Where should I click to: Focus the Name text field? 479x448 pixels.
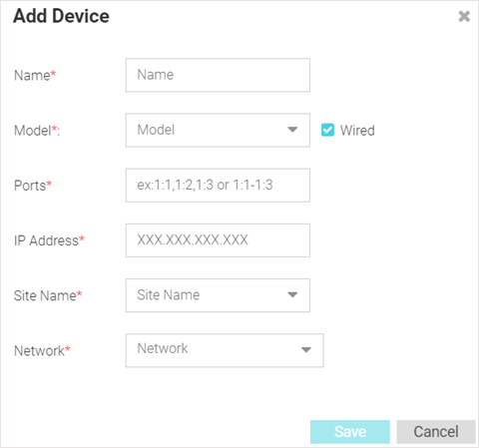(x=218, y=75)
